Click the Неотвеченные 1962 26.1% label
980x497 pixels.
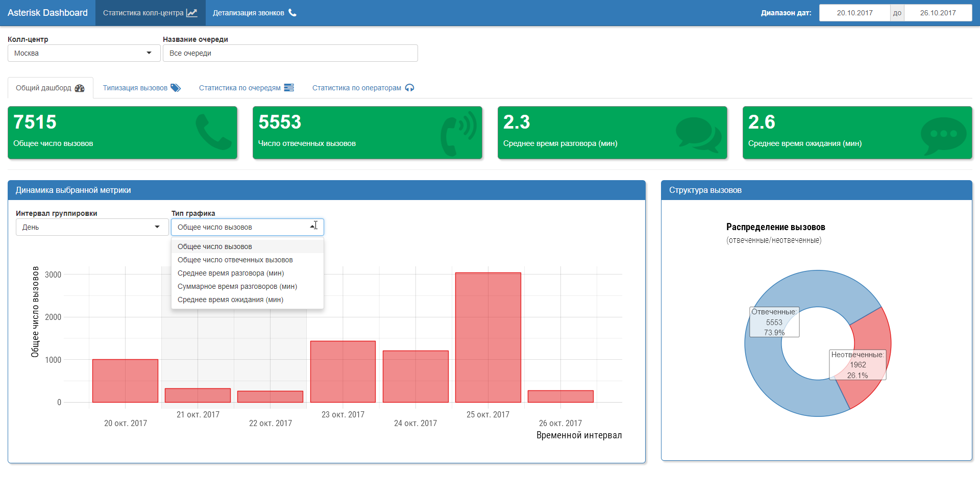click(x=857, y=365)
